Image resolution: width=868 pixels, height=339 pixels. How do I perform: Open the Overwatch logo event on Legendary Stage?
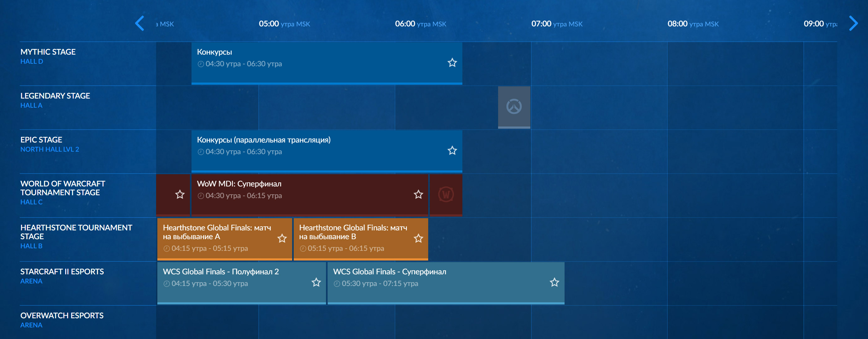514,107
